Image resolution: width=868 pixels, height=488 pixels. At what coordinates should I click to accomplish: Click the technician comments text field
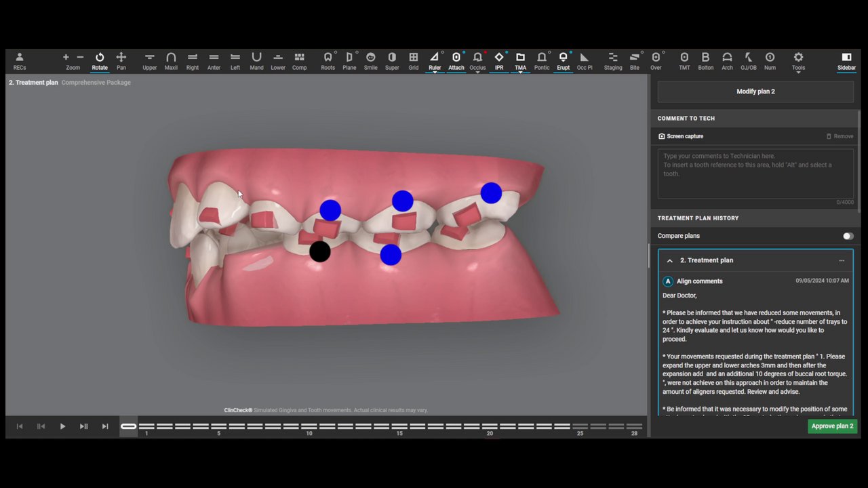pyautogui.click(x=755, y=174)
